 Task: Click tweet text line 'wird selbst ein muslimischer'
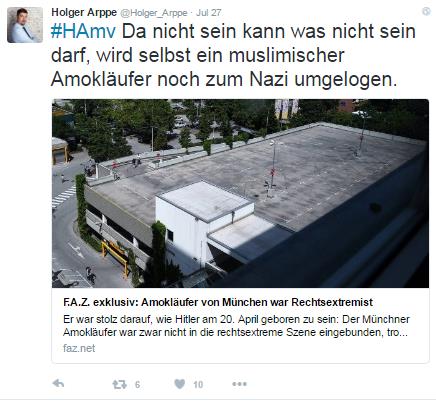click(220, 56)
